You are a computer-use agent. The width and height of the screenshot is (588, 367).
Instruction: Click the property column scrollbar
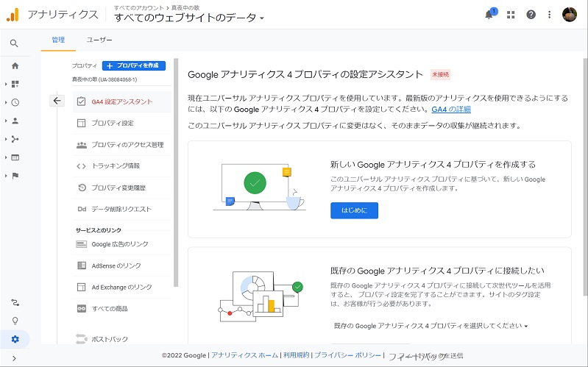pyautogui.click(x=176, y=172)
